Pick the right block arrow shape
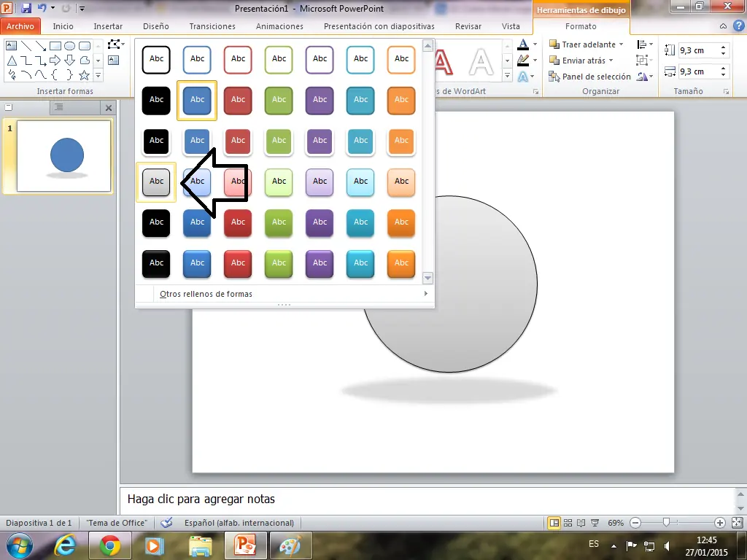The width and height of the screenshot is (747, 560). [x=55, y=61]
